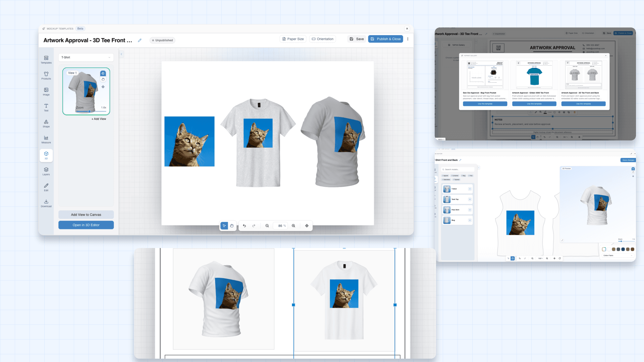Collapse the left panel with chevron
Viewport: 644px width, 362px height.
(121, 54)
